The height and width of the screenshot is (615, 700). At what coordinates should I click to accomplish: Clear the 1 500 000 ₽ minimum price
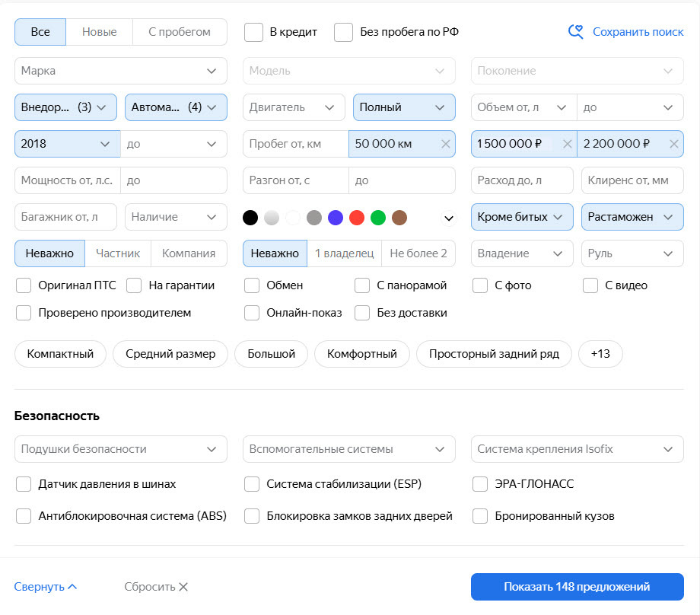pyautogui.click(x=567, y=144)
